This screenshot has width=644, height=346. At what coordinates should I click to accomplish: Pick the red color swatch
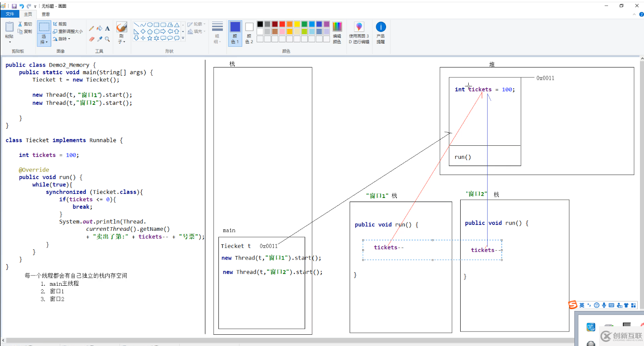click(x=282, y=24)
